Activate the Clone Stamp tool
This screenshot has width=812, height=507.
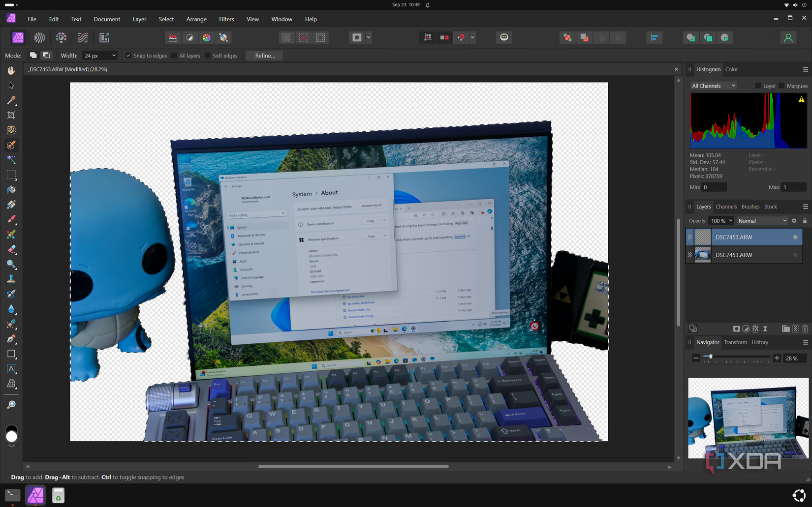11,278
